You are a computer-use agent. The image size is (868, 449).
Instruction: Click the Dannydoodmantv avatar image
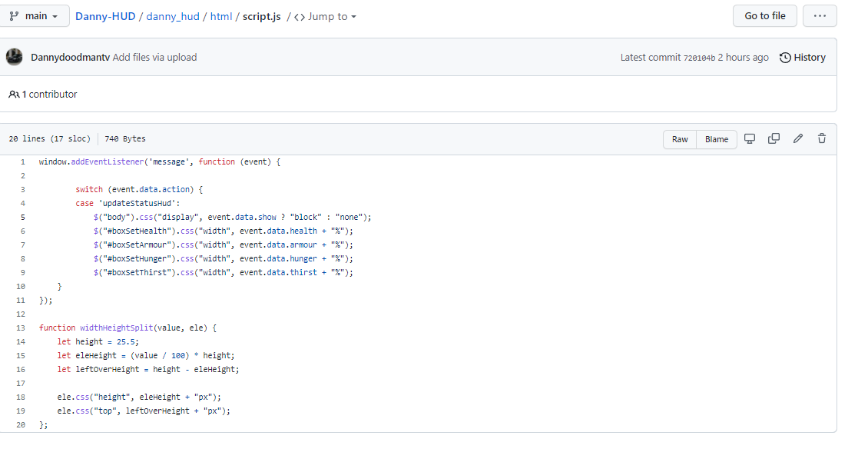click(x=15, y=57)
